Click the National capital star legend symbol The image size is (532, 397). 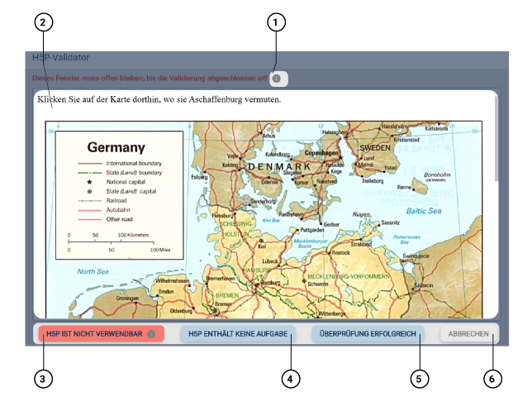88,180
